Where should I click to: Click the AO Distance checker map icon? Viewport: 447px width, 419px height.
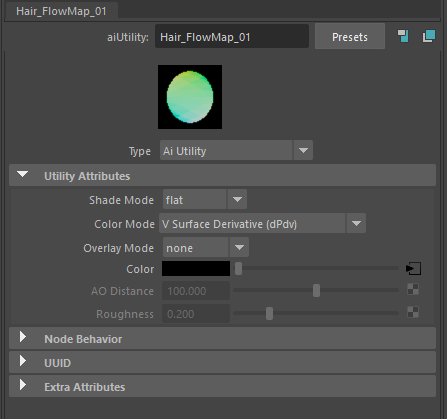point(413,289)
